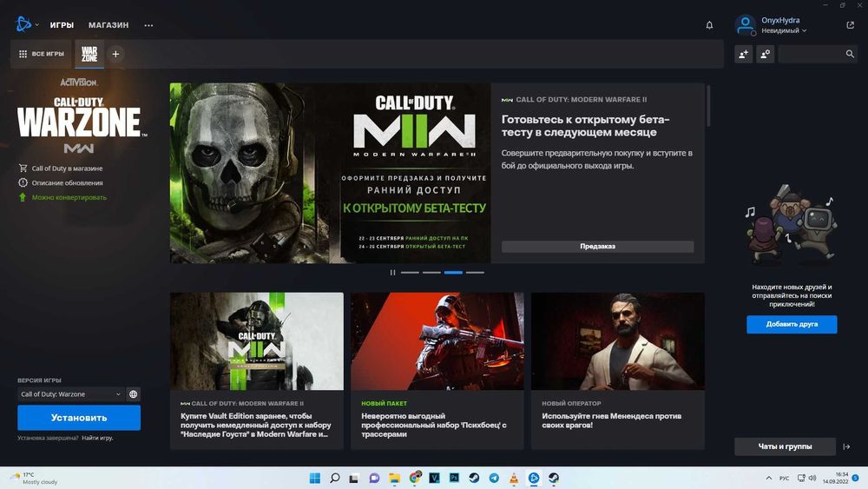Add a game tab with plus icon
The height and width of the screenshot is (489, 868).
[115, 54]
